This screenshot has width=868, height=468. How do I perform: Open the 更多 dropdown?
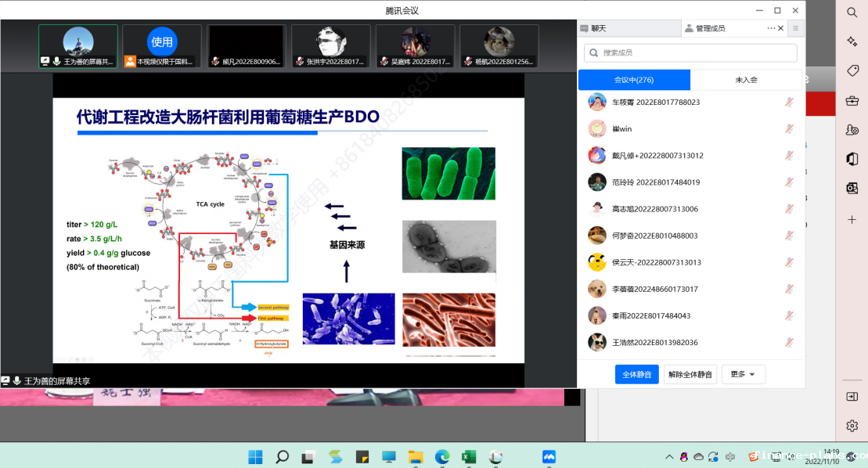pyautogui.click(x=742, y=374)
